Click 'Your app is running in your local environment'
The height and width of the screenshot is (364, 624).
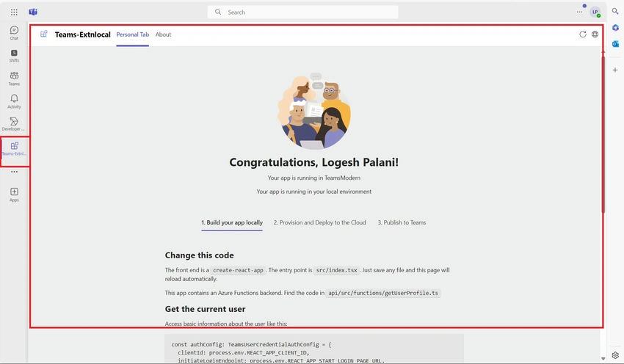[314, 192]
